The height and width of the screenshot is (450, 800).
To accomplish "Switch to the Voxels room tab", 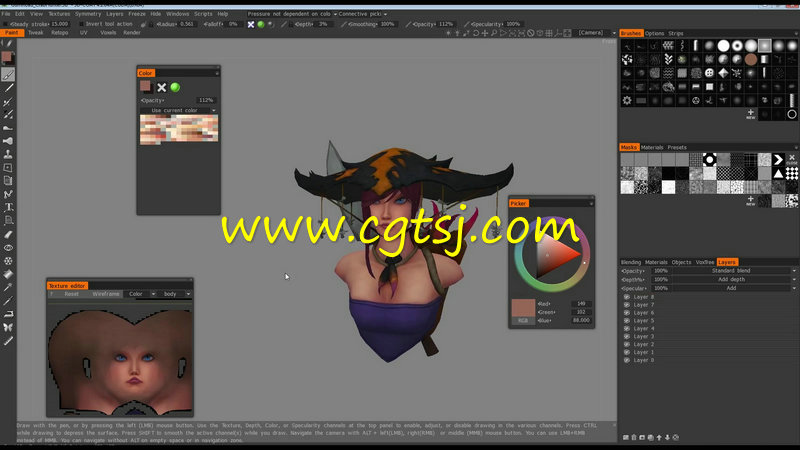I will pos(108,33).
